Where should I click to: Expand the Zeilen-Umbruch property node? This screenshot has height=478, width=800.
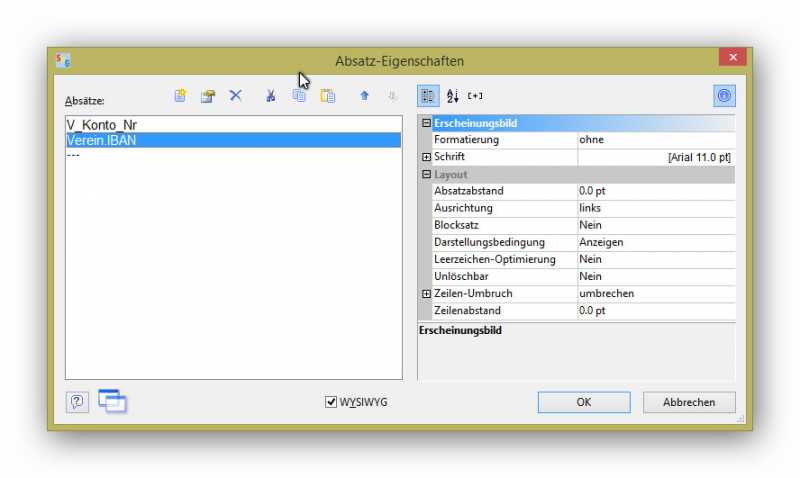tap(427, 294)
